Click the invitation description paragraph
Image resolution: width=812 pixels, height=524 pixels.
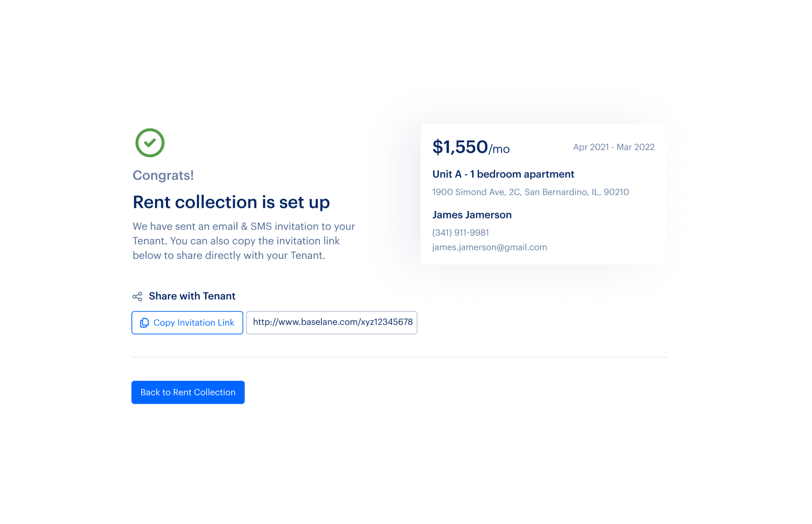pos(244,241)
